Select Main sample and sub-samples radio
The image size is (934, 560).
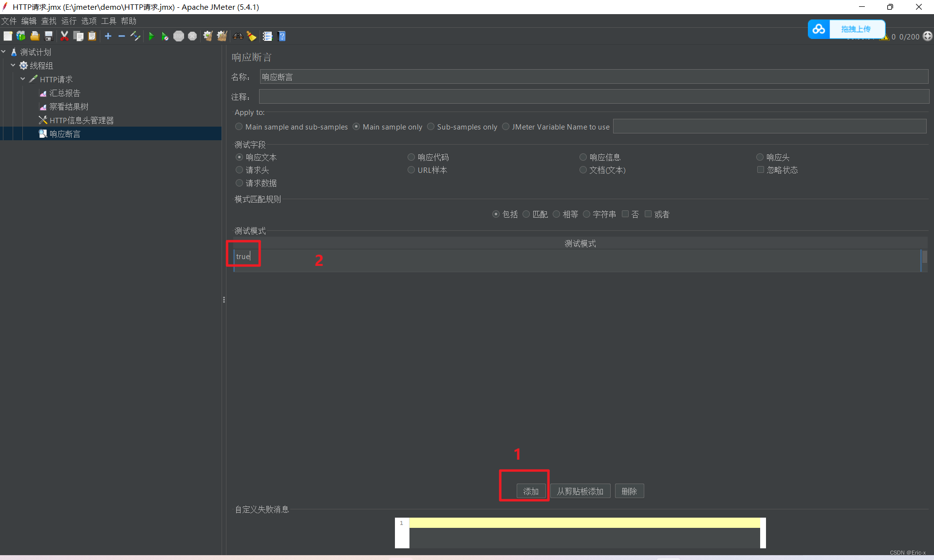tap(239, 127)
